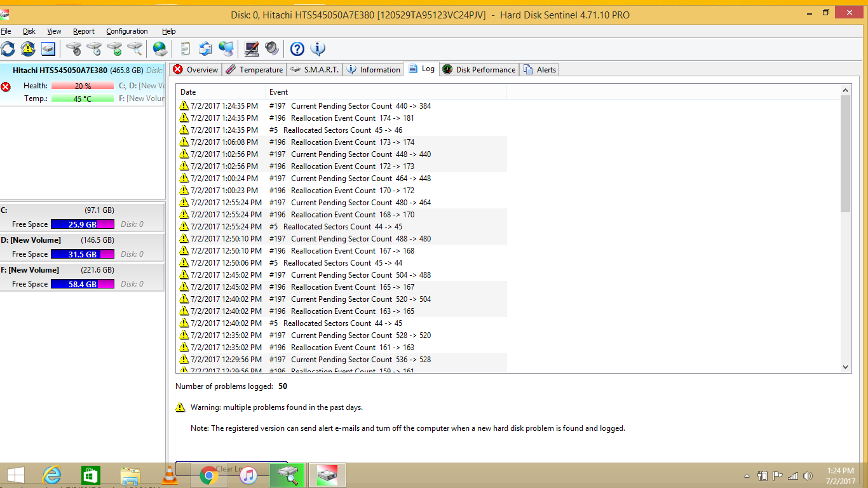Show hidden tray icons arrow
This screenshot has height=488, width=868.
pos(747,475)
